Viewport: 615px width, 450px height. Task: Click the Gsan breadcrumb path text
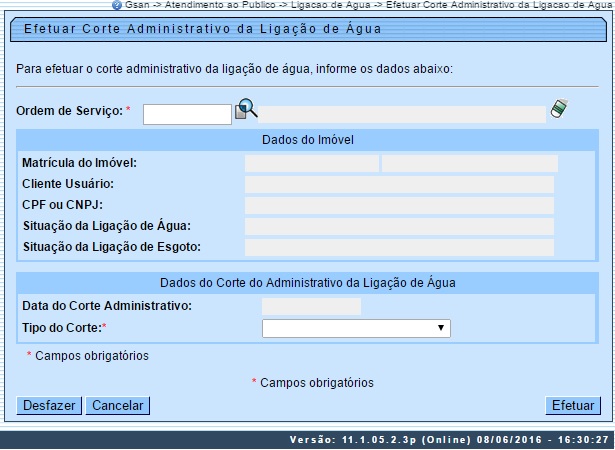[368, 5]
